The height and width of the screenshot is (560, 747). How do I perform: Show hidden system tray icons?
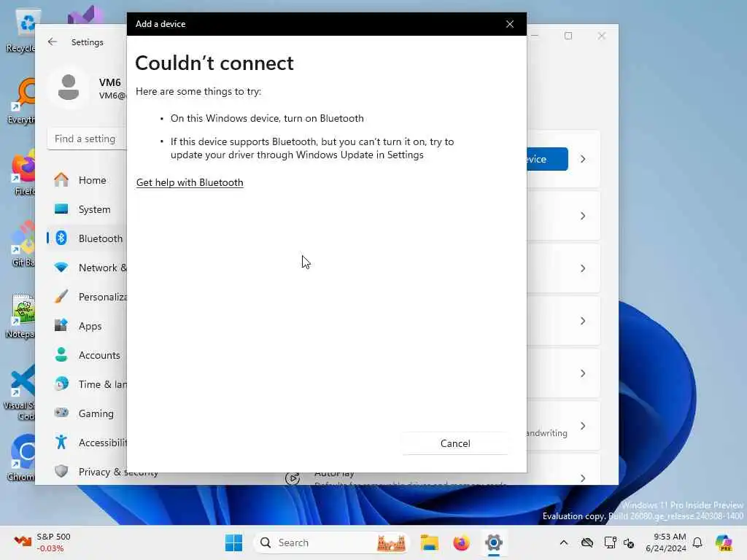pyautogui.click(x=564, y=542)
